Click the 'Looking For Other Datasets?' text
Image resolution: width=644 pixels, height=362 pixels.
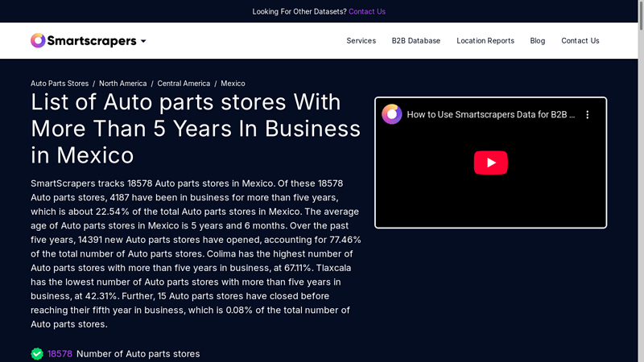(299, 11)
